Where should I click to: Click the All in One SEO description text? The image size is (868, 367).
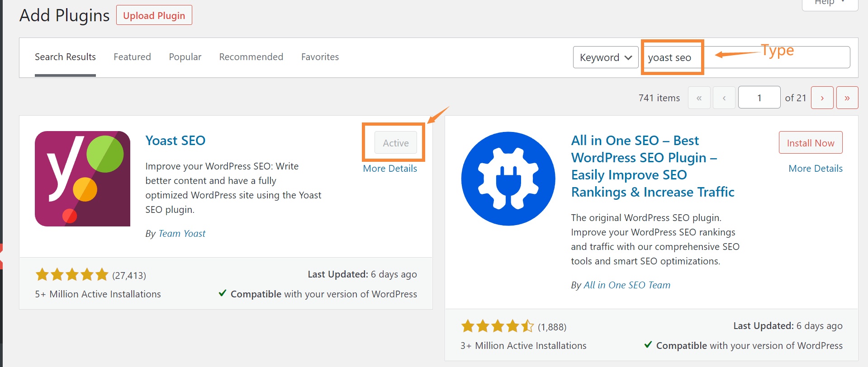coord(655,240)
